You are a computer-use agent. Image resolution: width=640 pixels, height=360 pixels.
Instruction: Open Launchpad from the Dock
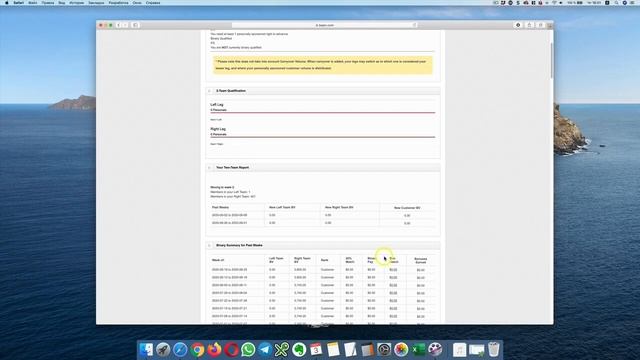click(x=163, y=350)
